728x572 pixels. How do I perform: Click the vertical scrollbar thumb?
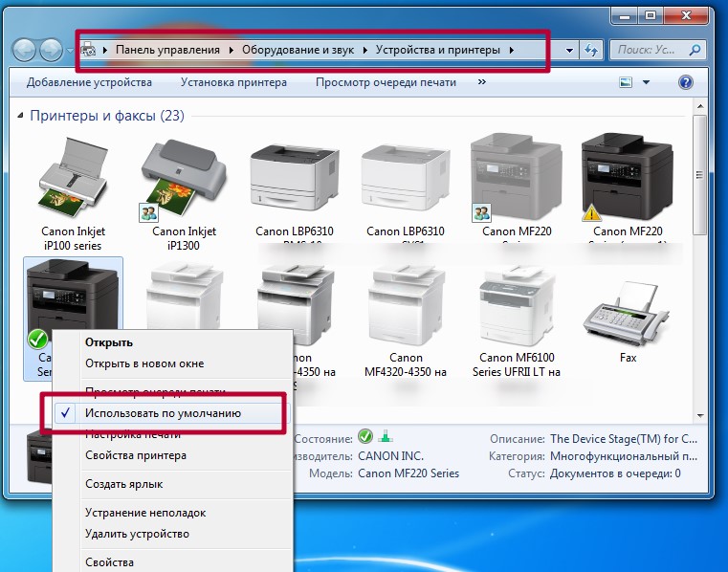click(699, 175)
